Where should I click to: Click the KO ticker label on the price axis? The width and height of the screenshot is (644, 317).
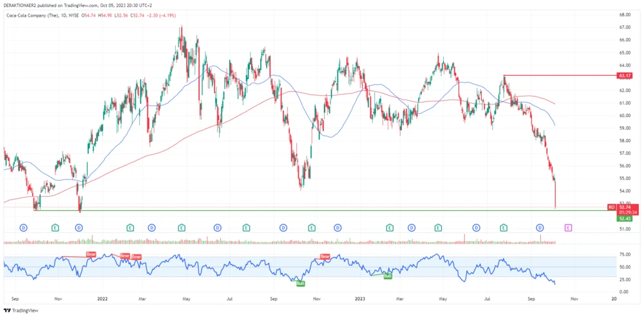[x=611, y=207]
